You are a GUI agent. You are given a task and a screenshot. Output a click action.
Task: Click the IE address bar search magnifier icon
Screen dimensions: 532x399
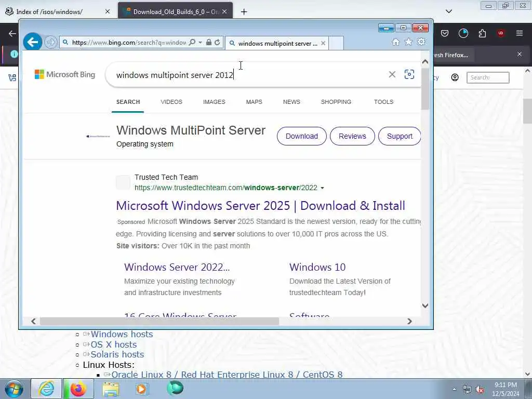(192, 43)
